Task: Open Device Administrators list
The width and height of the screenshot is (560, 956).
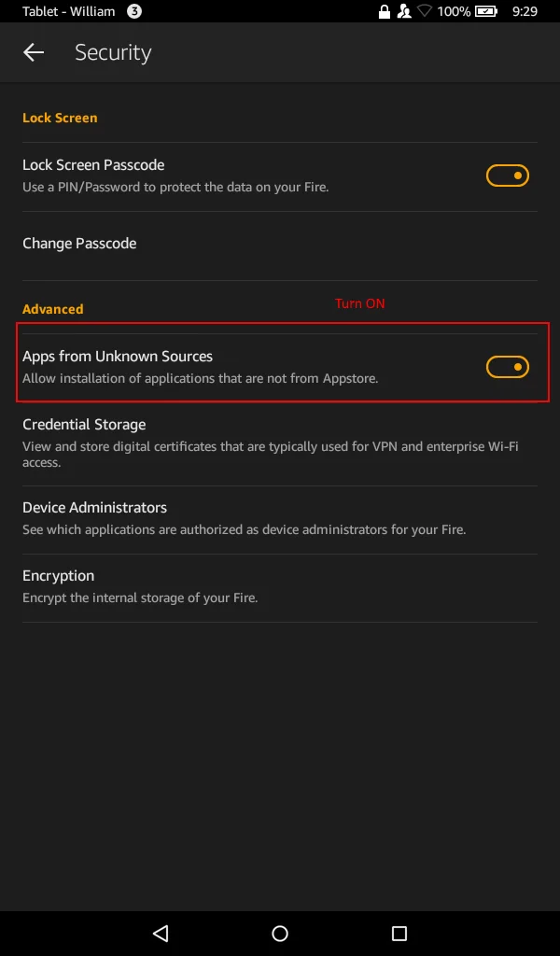Action: point(280,519)
